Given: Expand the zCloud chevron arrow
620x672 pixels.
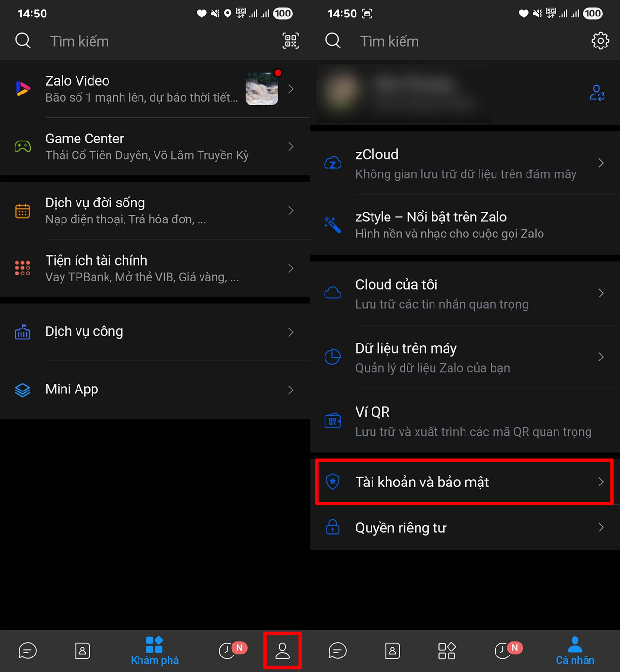Looking at the screenshot, I should pyautogui.click(x=601, y=163).
